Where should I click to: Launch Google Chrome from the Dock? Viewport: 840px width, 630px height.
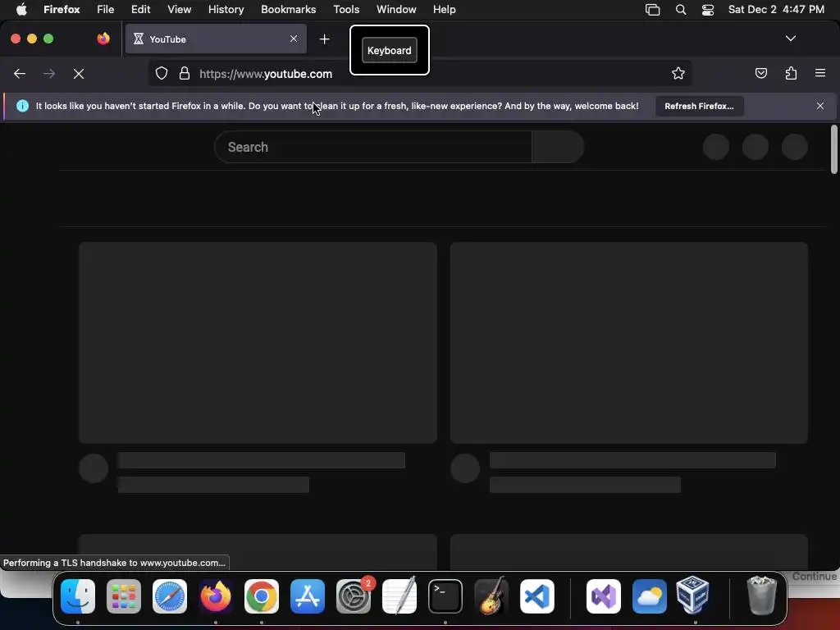pyautogui.click(x=262, y=596)
